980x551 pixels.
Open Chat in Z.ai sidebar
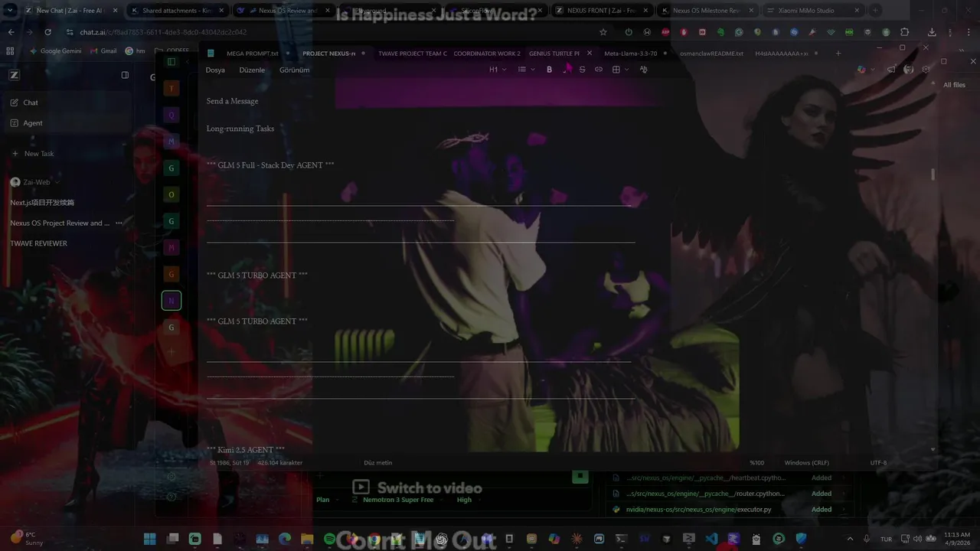coord(67,103)
